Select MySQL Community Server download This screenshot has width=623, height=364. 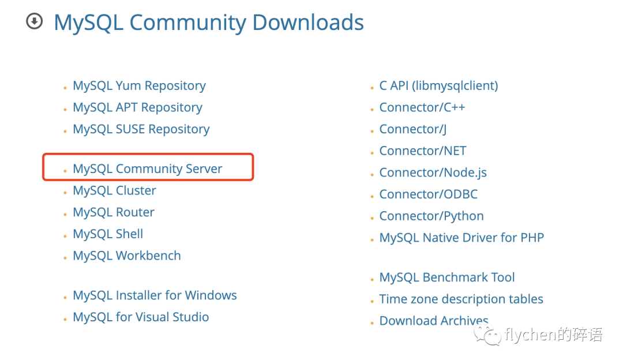[x=148, y=169]
